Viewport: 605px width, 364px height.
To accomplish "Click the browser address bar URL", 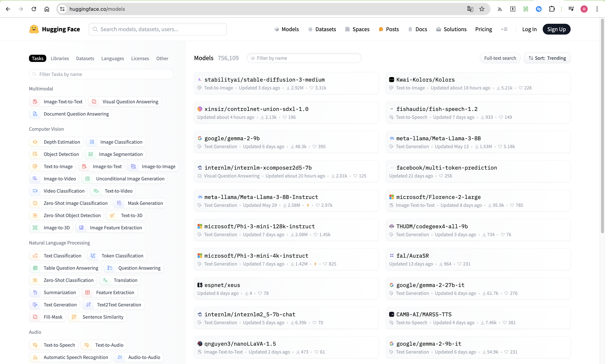I will pyautogui.click(x=97, y=9).
